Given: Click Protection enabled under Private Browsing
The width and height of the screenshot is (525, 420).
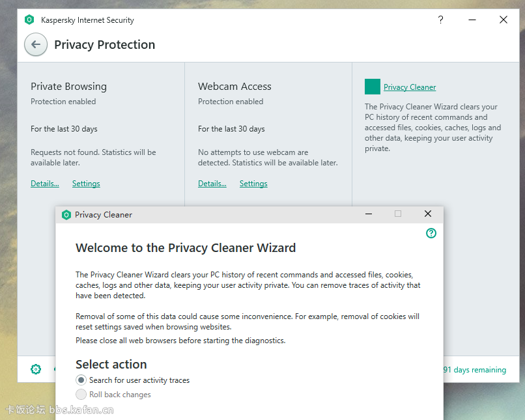Looking at the screenshot, I should pos(63,102).
